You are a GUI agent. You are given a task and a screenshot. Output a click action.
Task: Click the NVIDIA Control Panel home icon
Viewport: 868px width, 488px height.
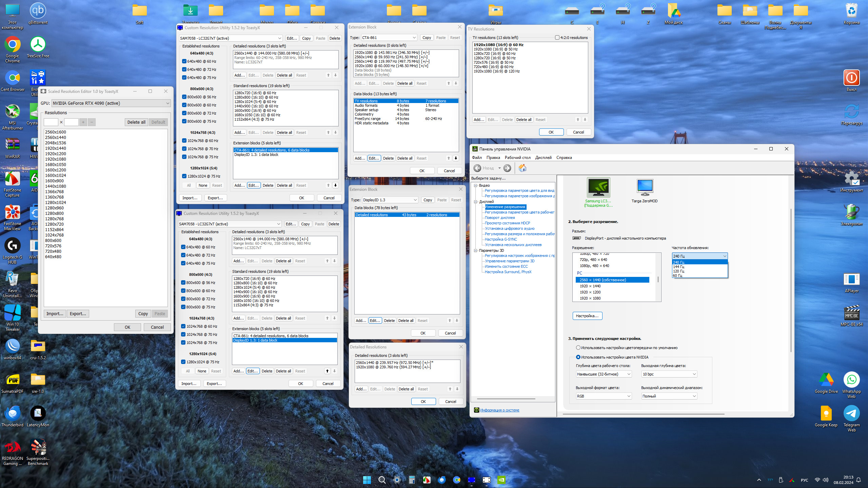coord(522,168)
